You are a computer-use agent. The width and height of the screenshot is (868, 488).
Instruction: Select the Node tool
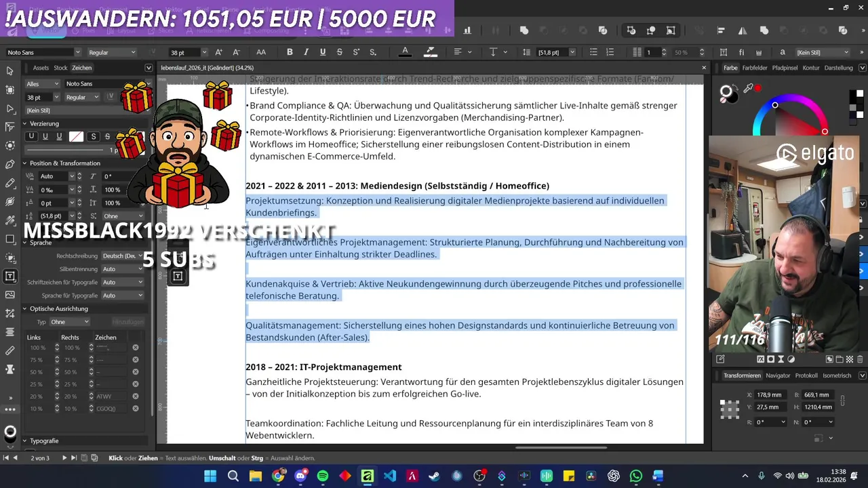coord(9,108)
